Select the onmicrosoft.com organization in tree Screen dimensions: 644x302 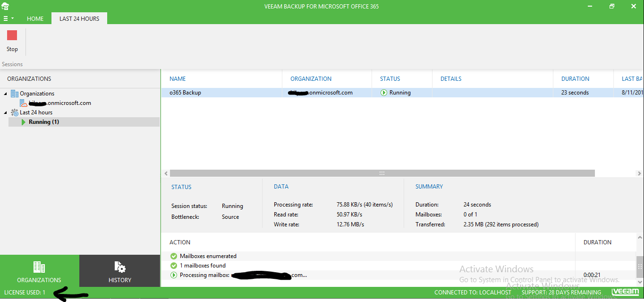point(60,103)
